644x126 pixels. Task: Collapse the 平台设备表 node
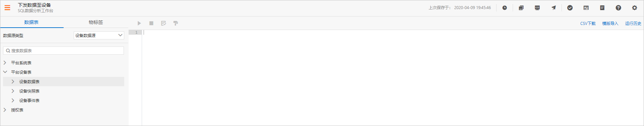point(5,72)
